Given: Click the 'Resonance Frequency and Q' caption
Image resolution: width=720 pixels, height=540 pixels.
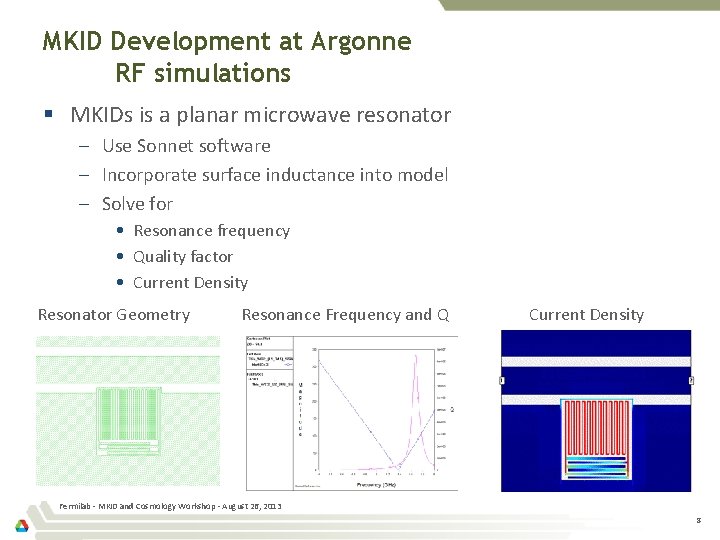Looking at the screenshot, I should click(x=345, y=315).
